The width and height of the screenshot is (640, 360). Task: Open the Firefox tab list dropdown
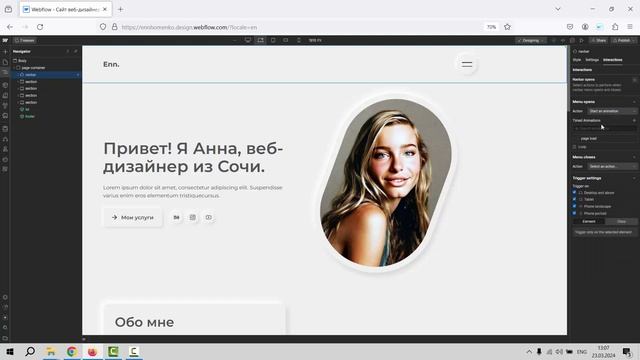coord(558,9)
